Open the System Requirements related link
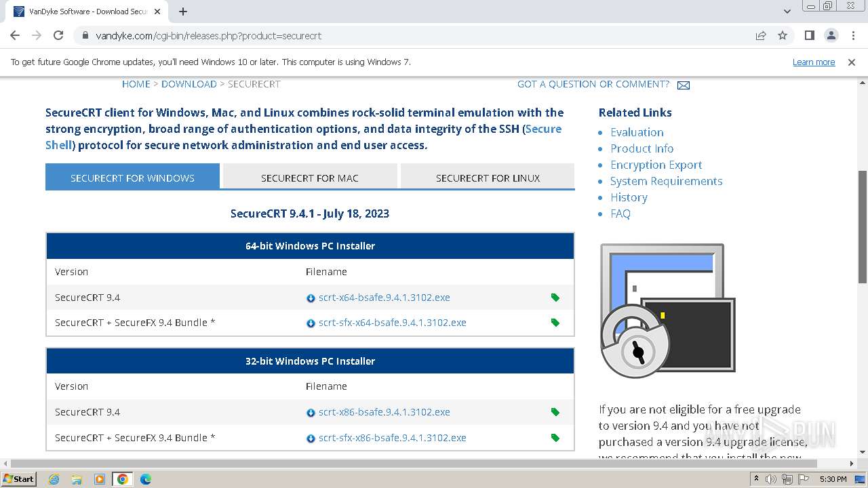Image resolution: width=868 pixels, height=488 pixels. (666, 181)
